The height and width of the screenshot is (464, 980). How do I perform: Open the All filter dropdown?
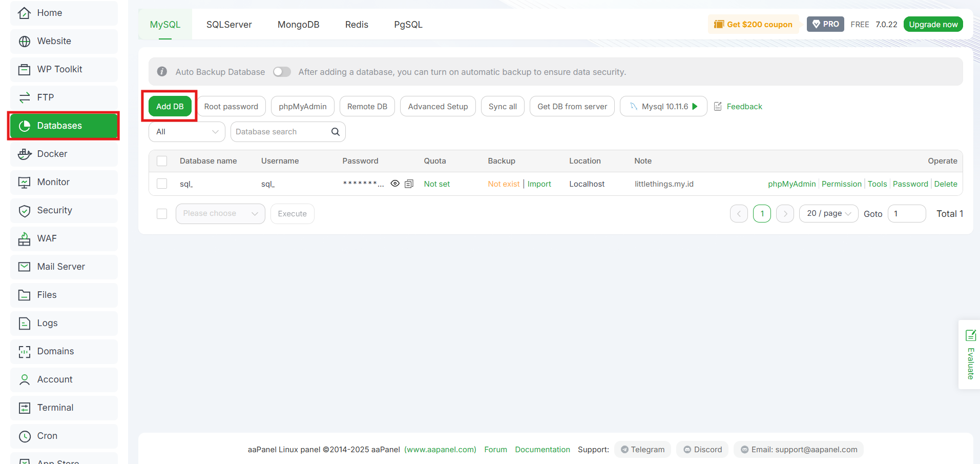pyautogui.click(x=187, y=132)
